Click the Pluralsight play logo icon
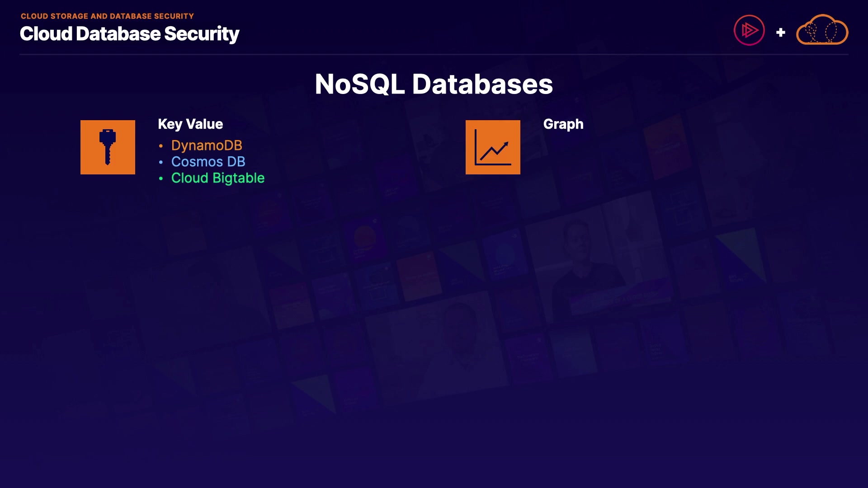The image size is (868, 488). pyautogui.click(x=749, y=30)
